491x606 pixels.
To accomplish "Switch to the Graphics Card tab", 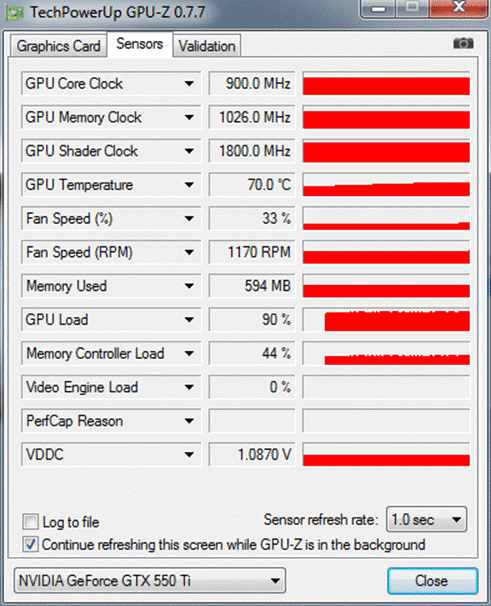I will (x=58, y=46).
